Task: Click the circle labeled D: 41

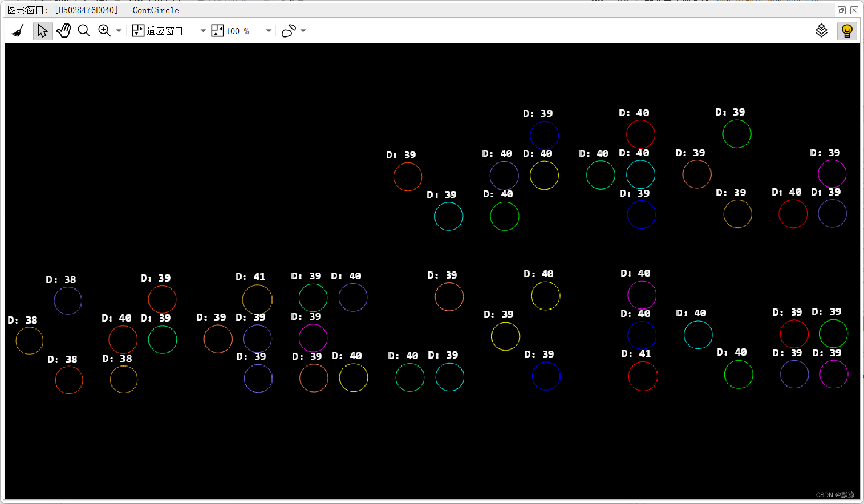Action: tap(257, 299)
